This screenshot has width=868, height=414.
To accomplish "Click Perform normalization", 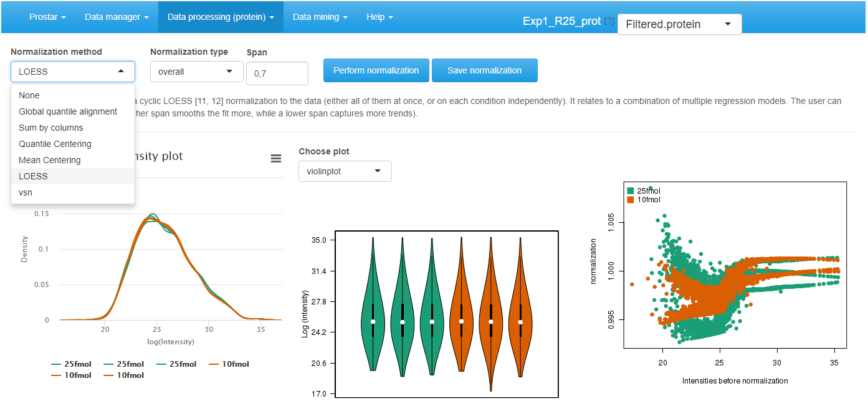I will pyautogui.click(x=376, y=70).
